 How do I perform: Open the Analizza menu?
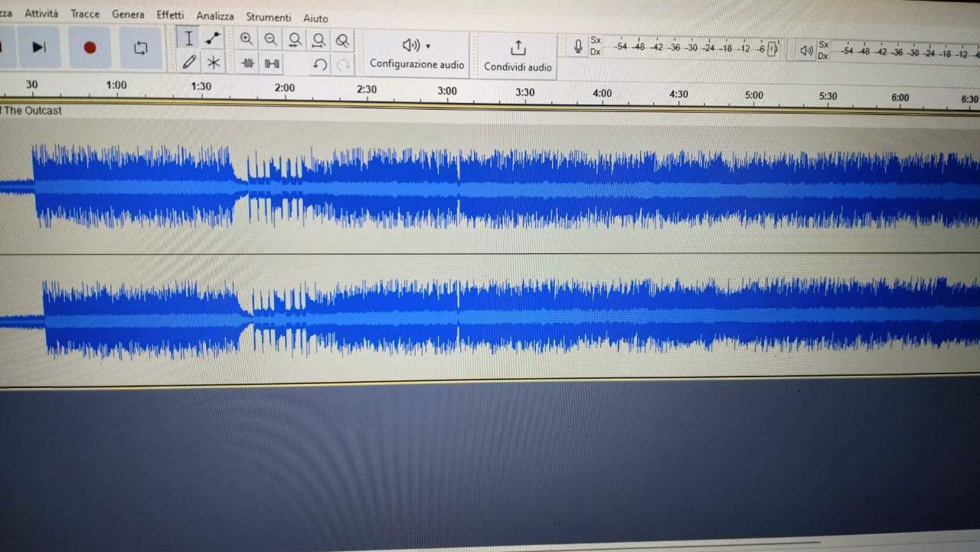point(215,16)
